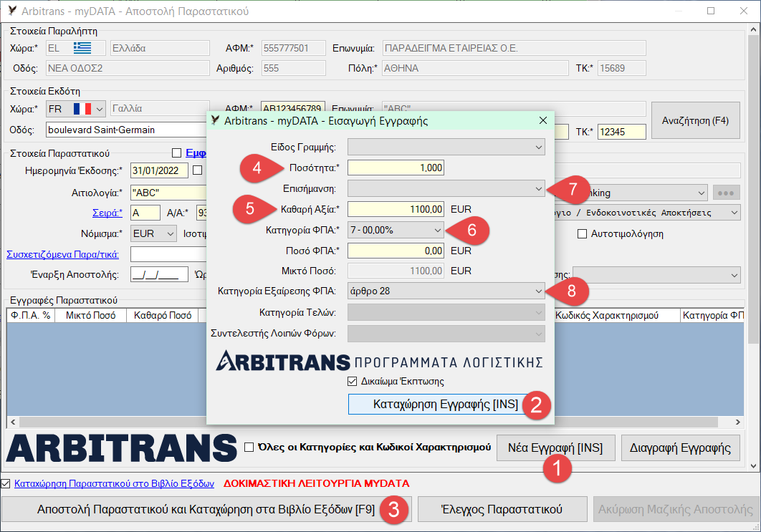This screenshot has width=761, height=532.
Task: Click Καθαρό Ποσό column header
Action: coord(163,315)
